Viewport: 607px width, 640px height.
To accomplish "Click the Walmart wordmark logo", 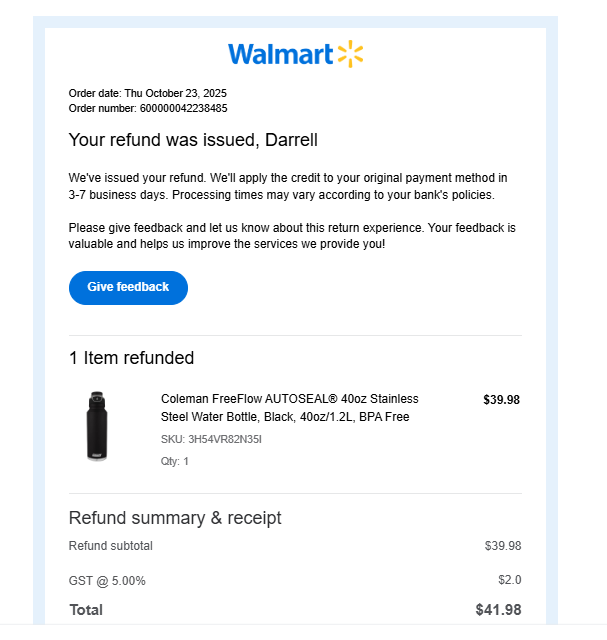I will pos(280,54).
